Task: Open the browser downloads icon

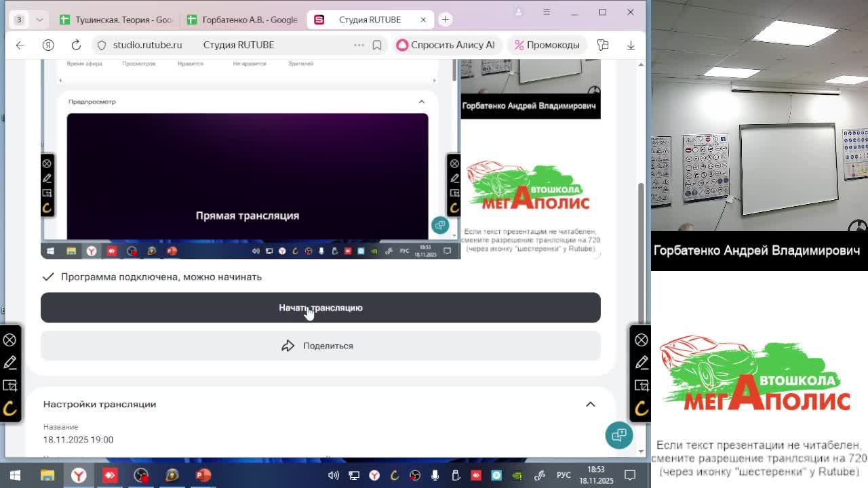Action: [x=631, y=45]
